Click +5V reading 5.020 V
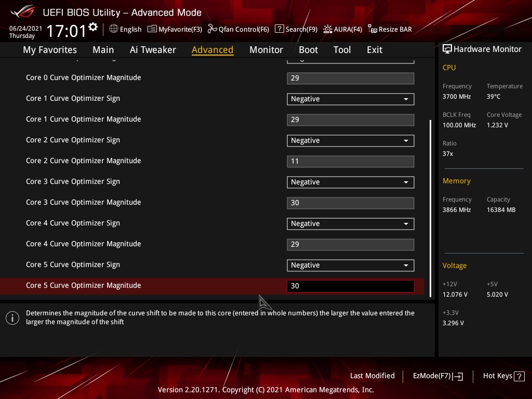Image resolution: width=532 pixels, height=399 pixels. [497, 295]
